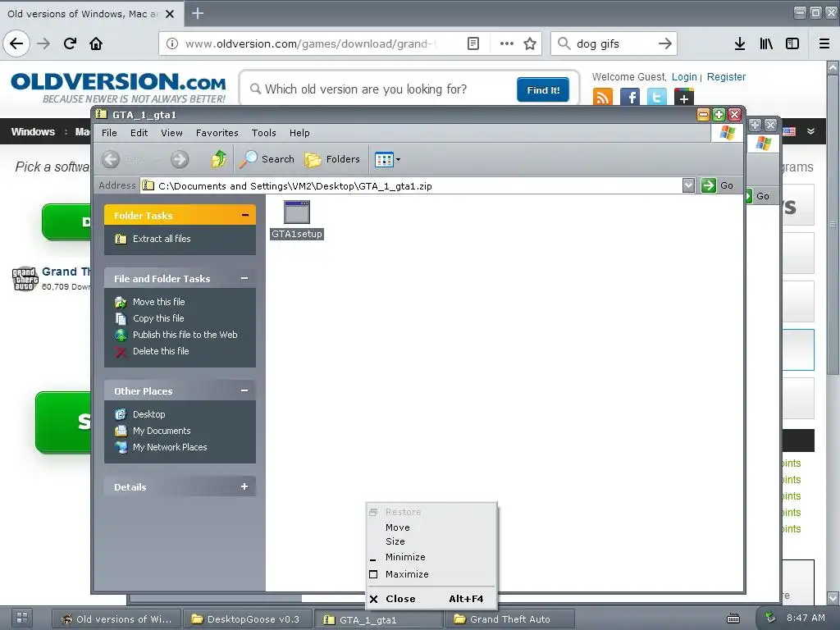This screenshot has height=630, width=840.
Task: Open the Start menu button on taskbar
Action: 21,618
